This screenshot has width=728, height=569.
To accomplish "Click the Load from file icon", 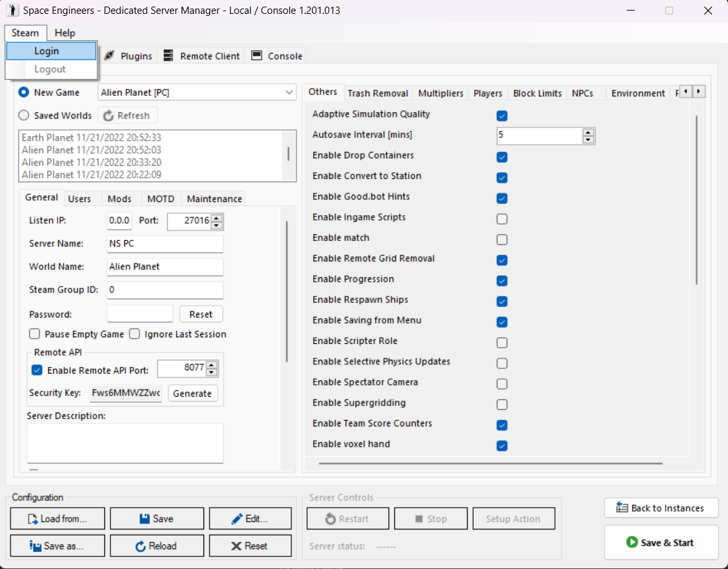I will [32, 519].
